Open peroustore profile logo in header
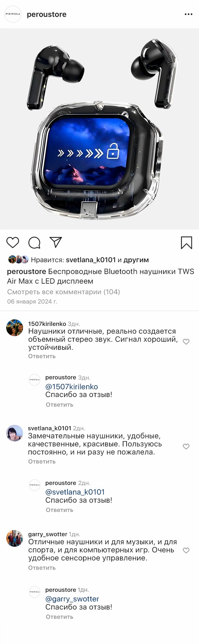Image resolution: width=199 pixels, height=644 pixels. (x=13, y=14)
